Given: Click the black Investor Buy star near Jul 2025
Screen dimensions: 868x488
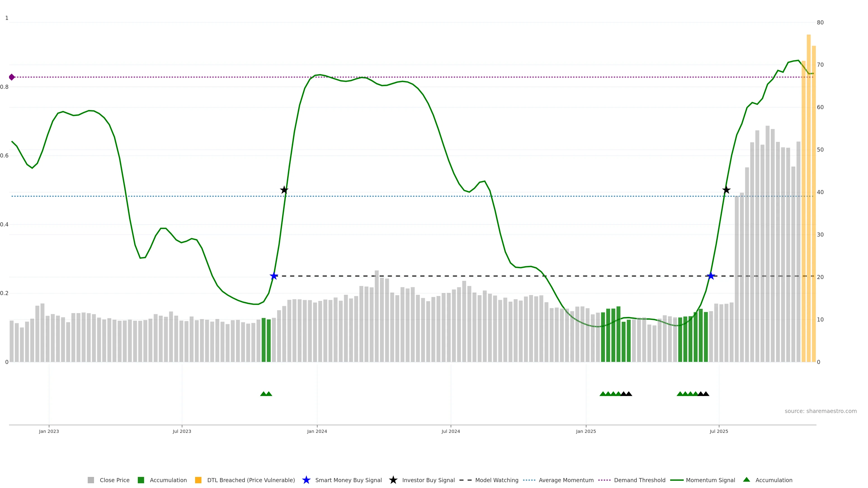Looking at the screenshot, I should click(726, 190).
